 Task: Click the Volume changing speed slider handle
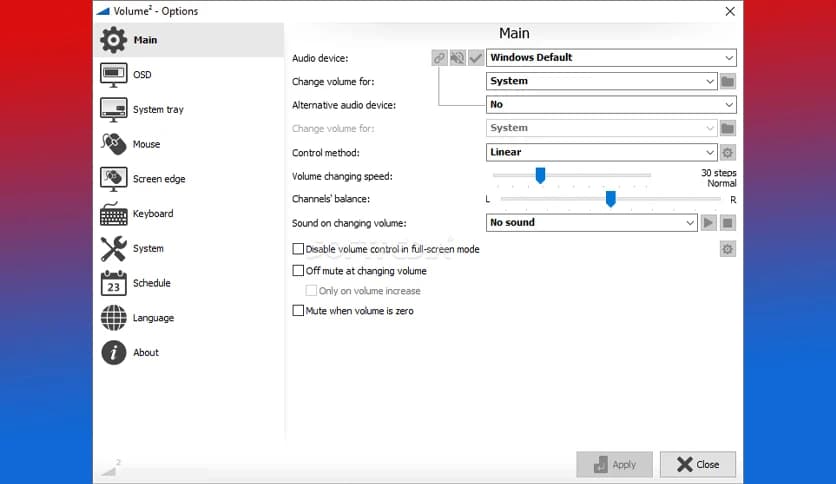(540, 176)
